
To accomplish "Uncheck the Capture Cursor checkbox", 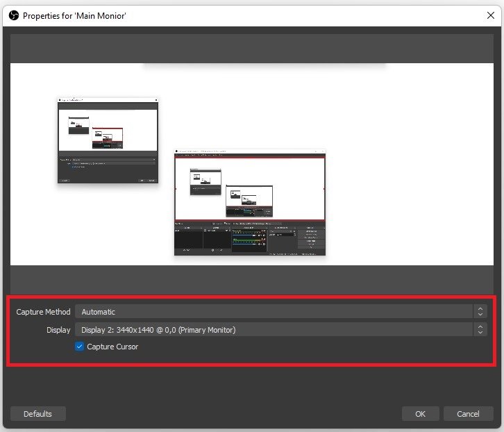I will (x=79, y=347).
